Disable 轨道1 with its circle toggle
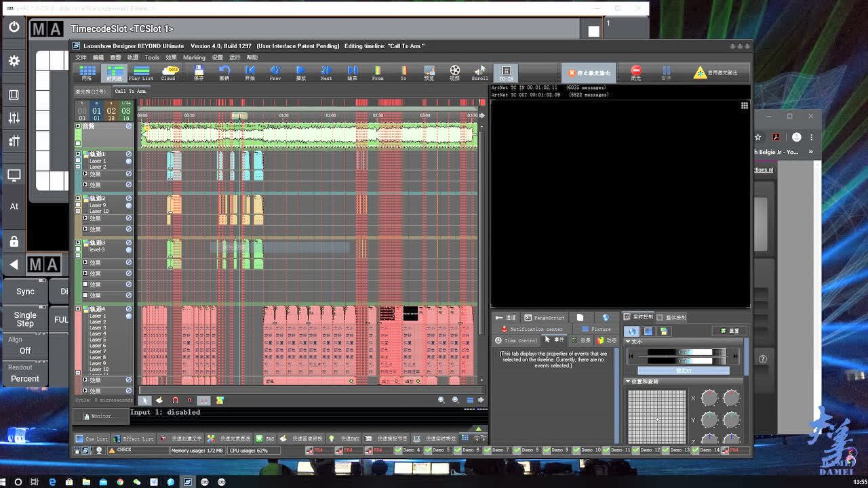The height and width of the screenshot is (488, 868). [129, 155]
